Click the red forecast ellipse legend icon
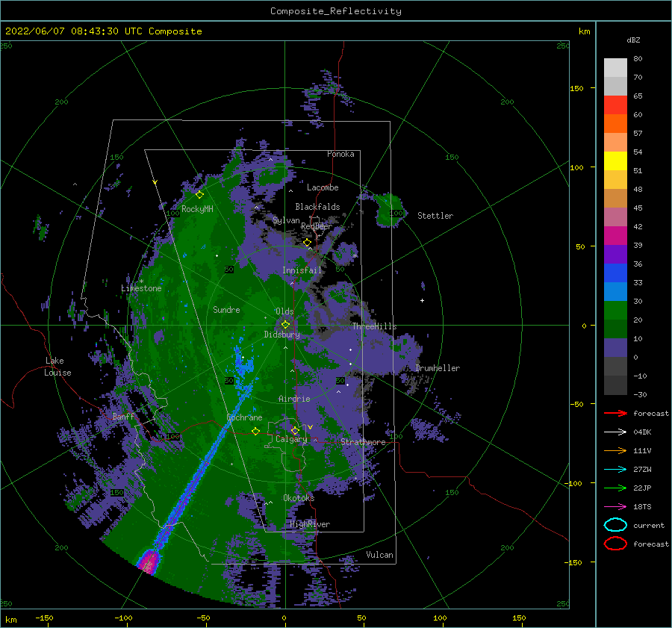Screen dimensions: 672x628 (615, 544)
